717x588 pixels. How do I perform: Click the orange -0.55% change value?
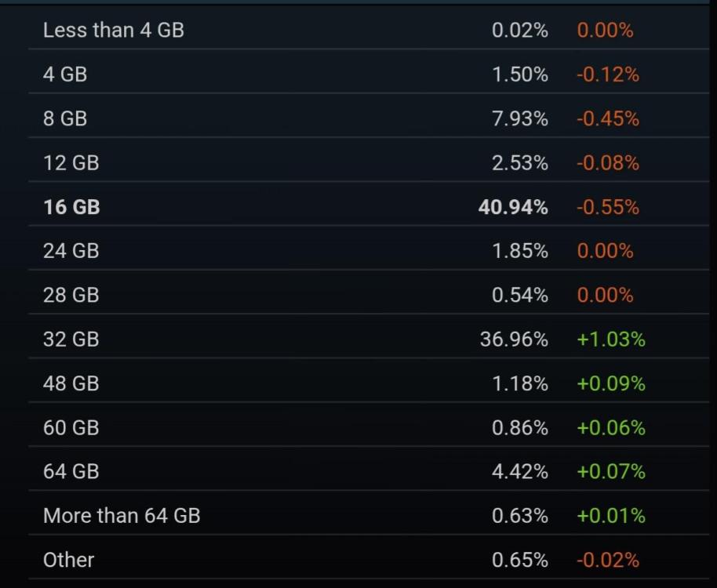(607, 207)
